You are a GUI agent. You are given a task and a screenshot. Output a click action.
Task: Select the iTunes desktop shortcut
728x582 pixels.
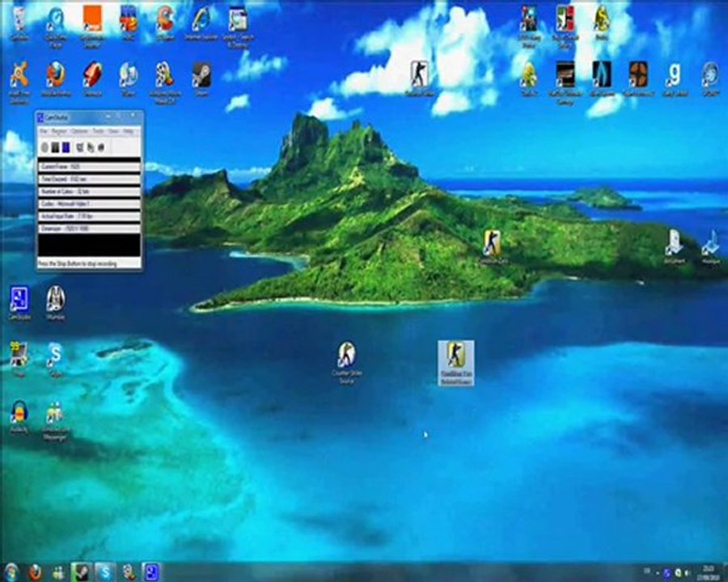[128, 79]
